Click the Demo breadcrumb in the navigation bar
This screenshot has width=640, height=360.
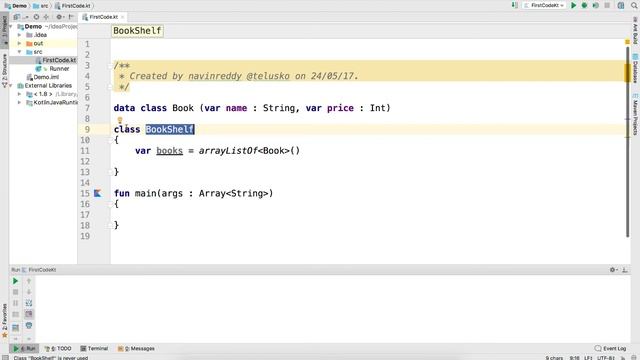pos(16,6)
